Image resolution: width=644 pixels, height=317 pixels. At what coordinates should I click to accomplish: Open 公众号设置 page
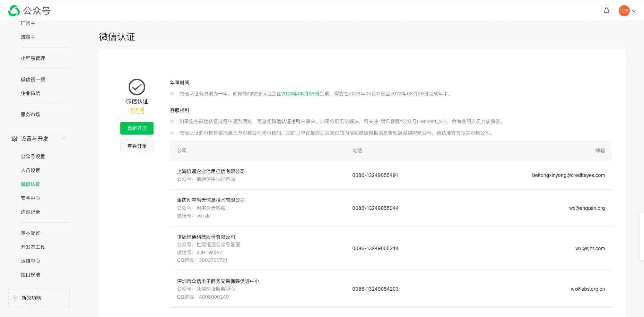click(x=33, y=156)
